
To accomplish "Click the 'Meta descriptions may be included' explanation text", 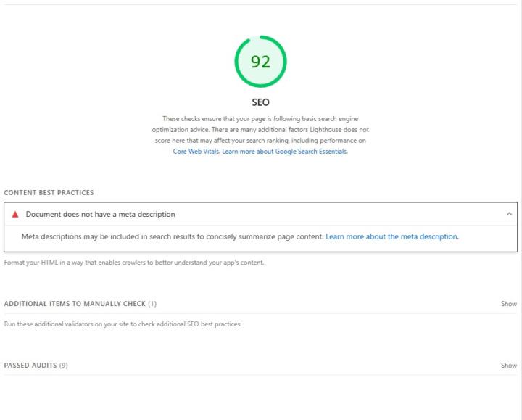I will click(172, 236).
